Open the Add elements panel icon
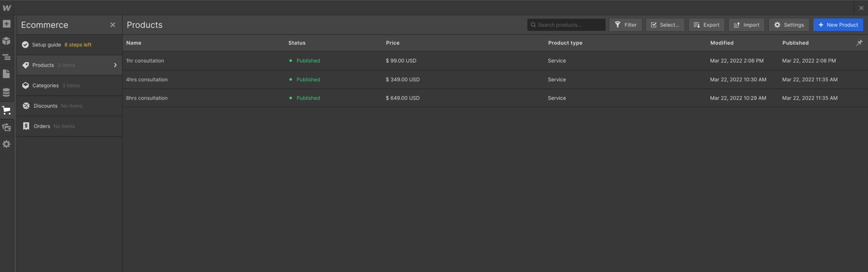 (6, 24)
